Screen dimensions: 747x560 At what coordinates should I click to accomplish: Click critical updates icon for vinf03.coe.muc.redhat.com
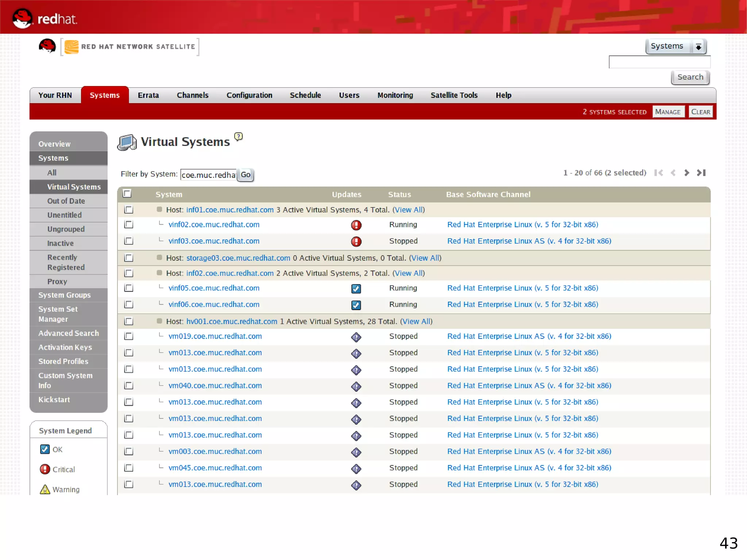[x=356, y=242]
